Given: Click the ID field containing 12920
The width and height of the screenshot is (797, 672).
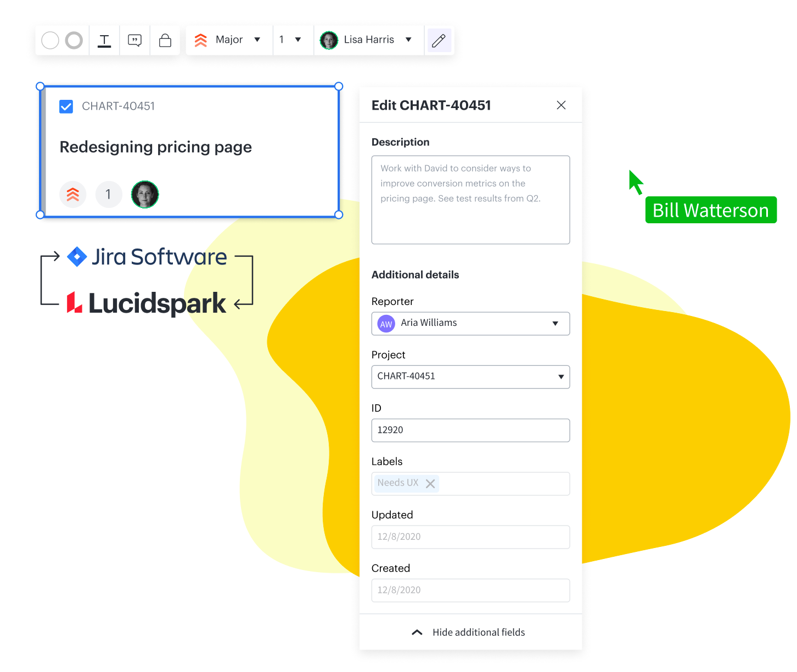Looking at the screenshot, I should click(470, 430).
